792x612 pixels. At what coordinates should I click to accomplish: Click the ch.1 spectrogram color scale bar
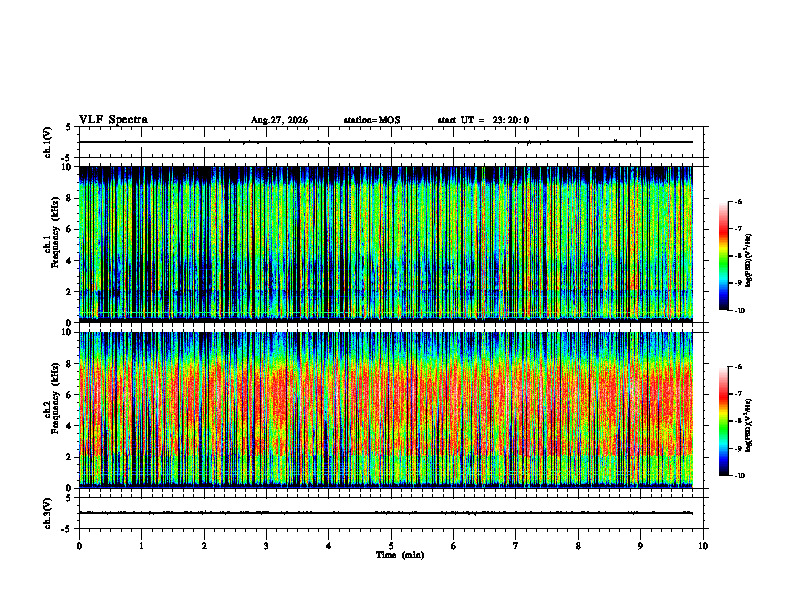[x=723, y=256]
